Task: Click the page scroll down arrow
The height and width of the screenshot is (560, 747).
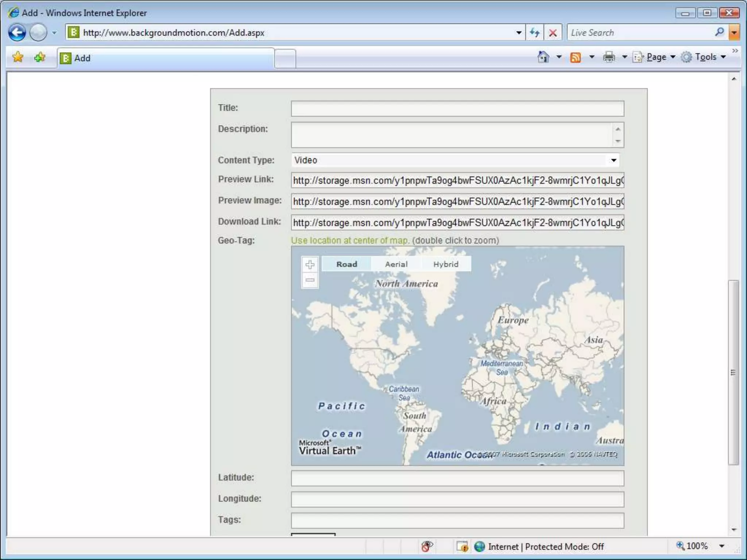Action: coord(734,530)
